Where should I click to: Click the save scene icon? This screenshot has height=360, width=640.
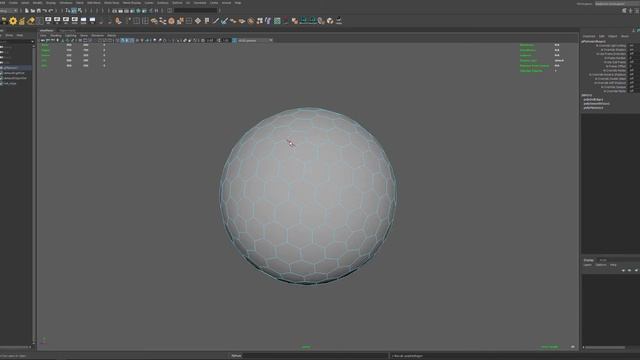pyautogui.click(x=38, y=11)
